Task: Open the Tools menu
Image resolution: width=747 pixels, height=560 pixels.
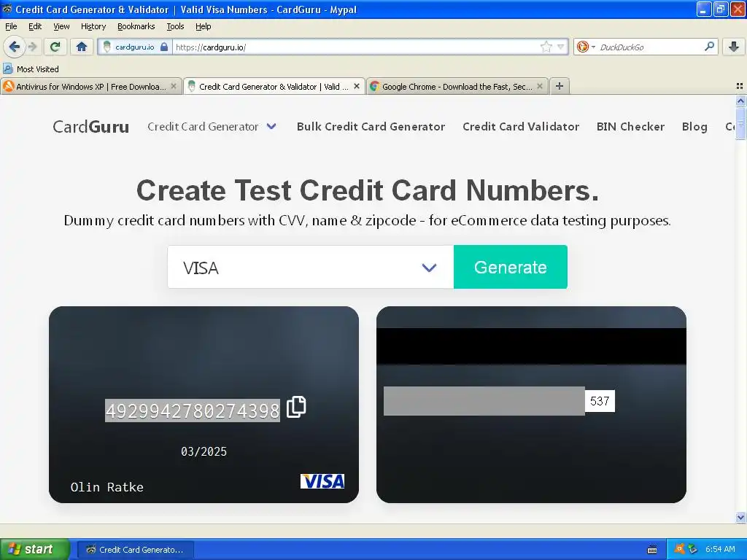Action: 175,26
